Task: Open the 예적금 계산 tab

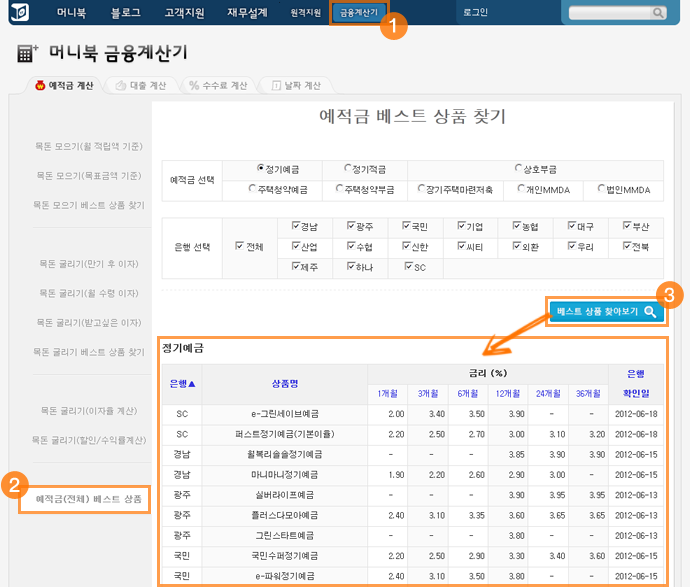Action: (64, 86)
